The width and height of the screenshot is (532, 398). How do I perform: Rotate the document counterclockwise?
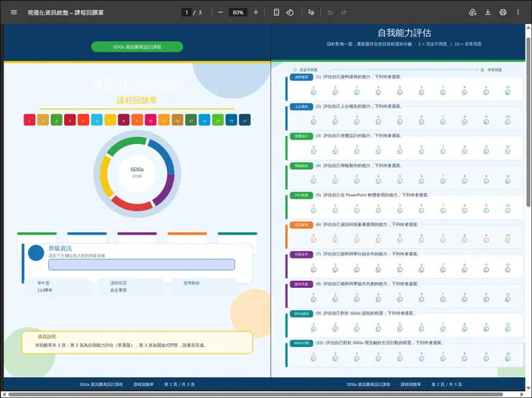click(x=290, y=12)
